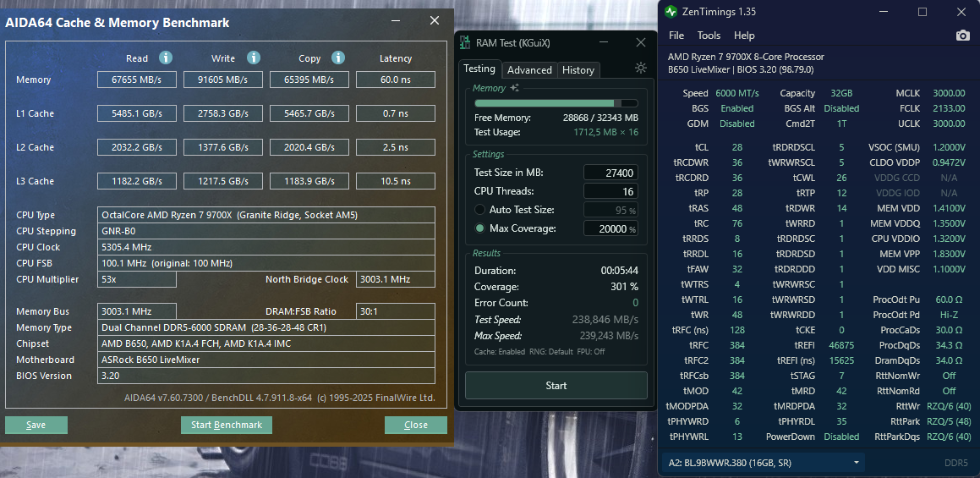Open the File menu in ZenTimings
This screenshot has height=478, width=980.
[x=676, y=36]
